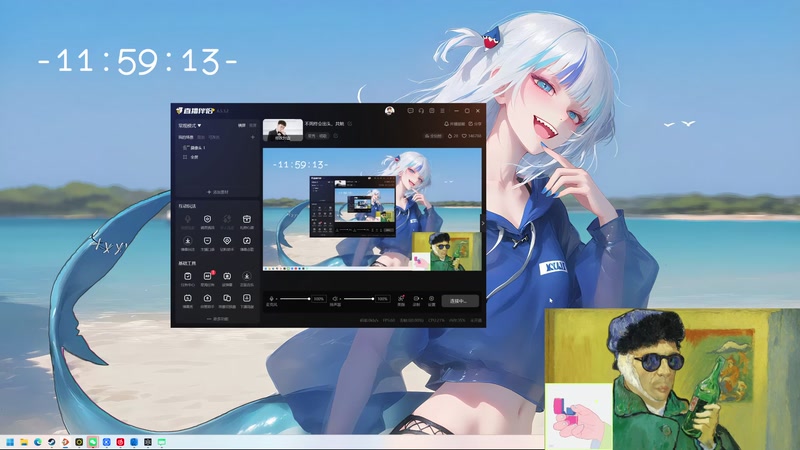
Task: Open the diamond-shaped interaction tool
Action: (x=227, y=243)
